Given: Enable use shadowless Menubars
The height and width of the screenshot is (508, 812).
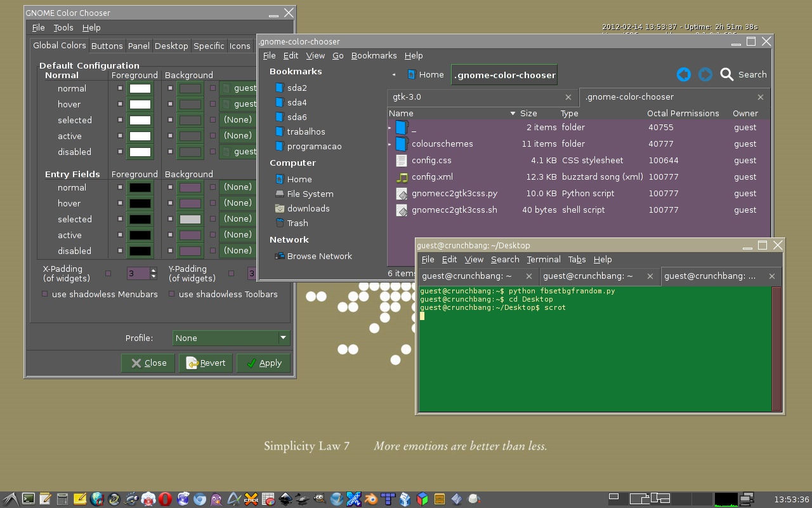Looking at the screenshot, I should coord(44,294).
